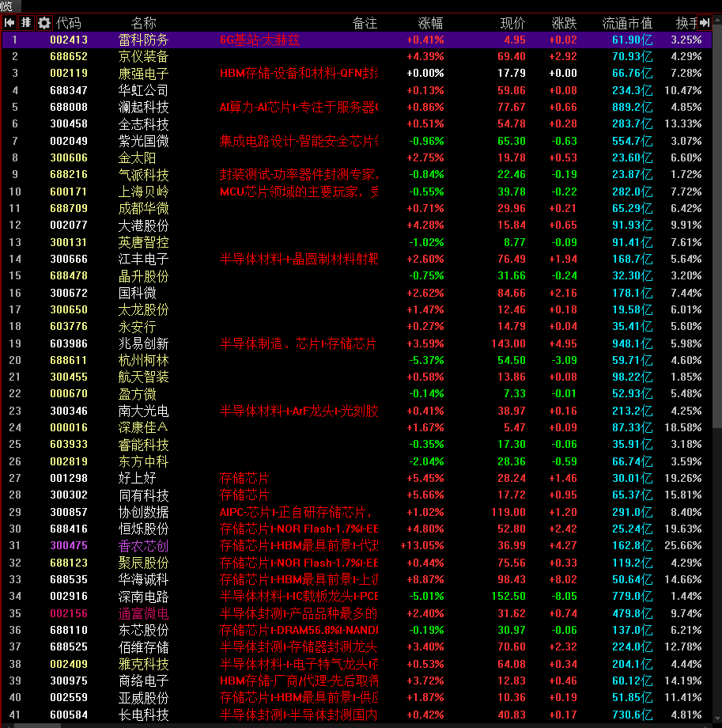
Task: Sort by the 涨跌 column header
Action: [x=565, y=23]
